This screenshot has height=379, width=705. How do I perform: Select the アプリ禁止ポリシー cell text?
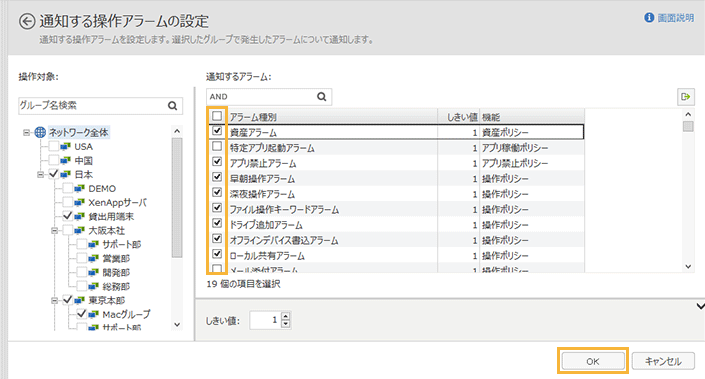click(x=515, y=163)
